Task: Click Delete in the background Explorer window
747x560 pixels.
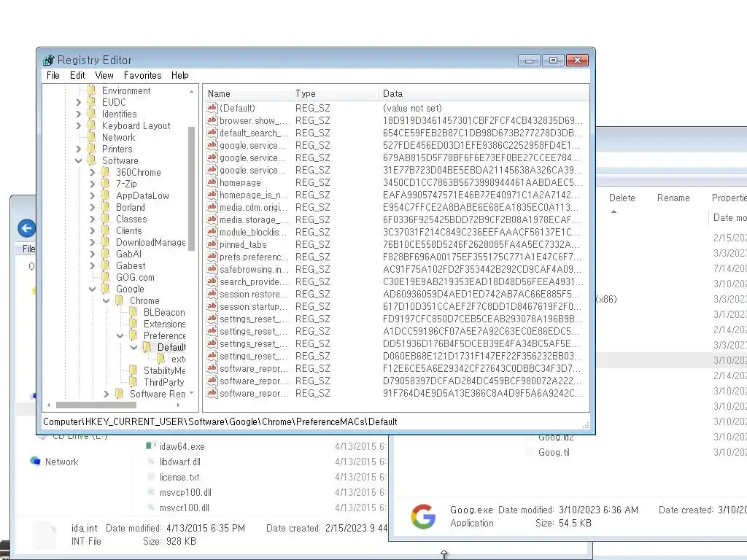Action: point(622,198)
